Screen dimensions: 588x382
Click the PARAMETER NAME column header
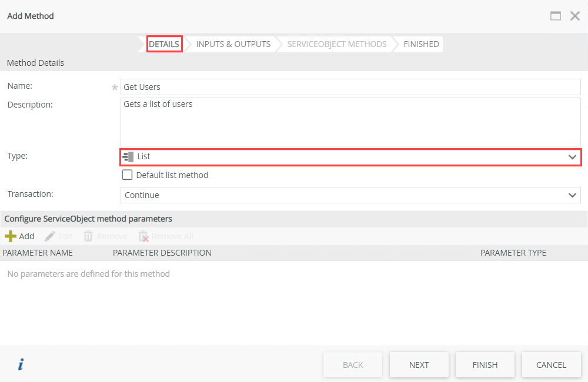37,252
